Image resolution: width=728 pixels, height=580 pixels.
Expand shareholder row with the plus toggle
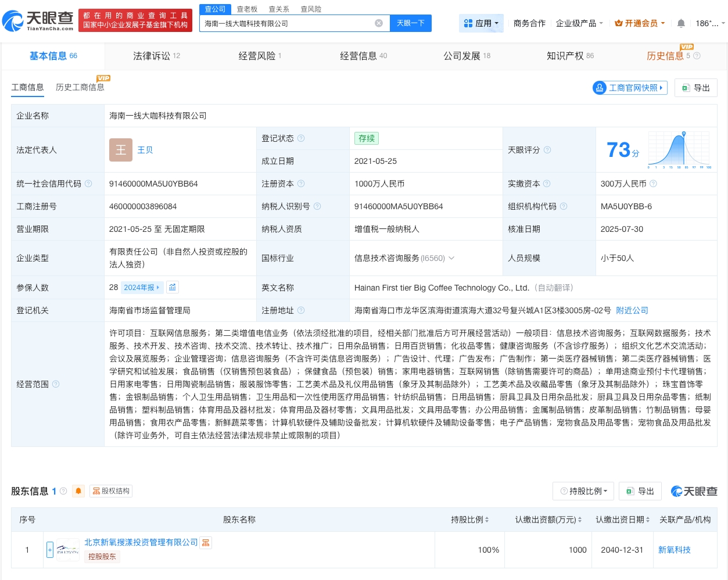(x=50, y=549)
